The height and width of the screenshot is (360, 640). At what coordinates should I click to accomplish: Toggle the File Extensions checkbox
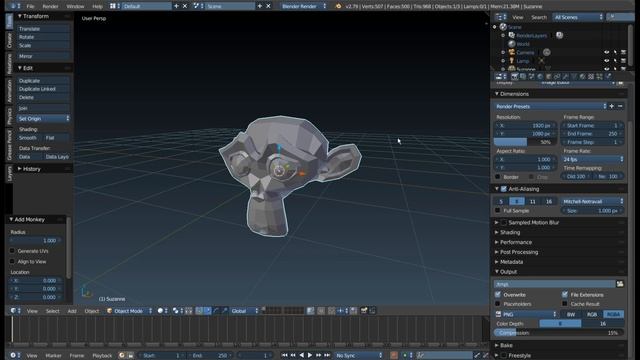click(565, 295)
